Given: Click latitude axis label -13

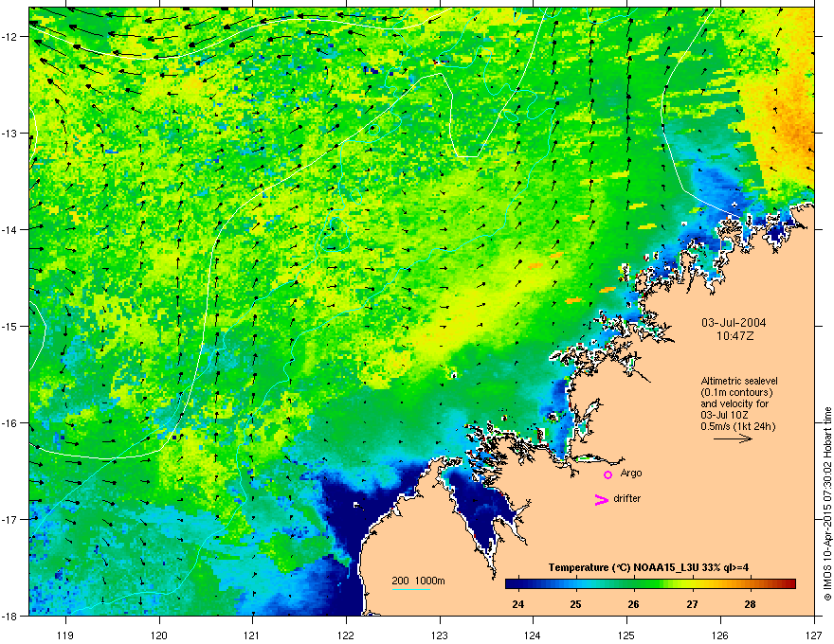Looking at the screenshot, I should tap(10, 133).
